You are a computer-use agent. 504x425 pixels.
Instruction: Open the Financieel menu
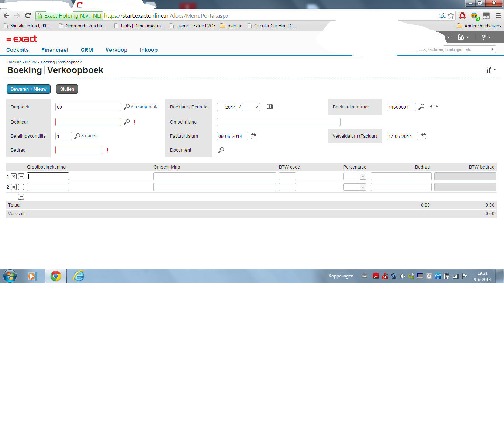(55, 50)
